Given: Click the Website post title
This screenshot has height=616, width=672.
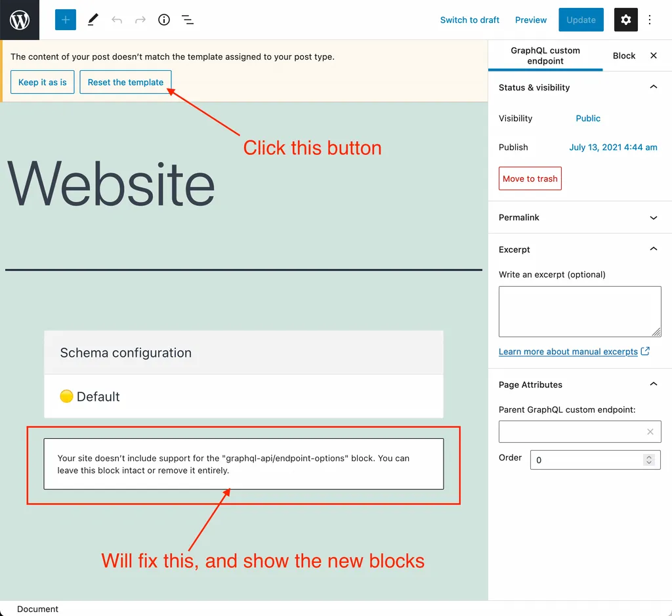Looking at the screenshot, I should [111, 184].
